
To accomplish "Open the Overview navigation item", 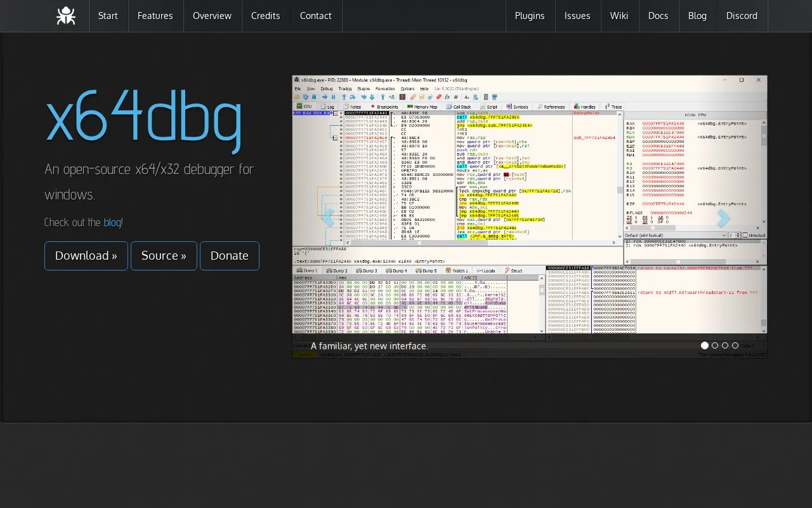I will [x=213, y=16].
